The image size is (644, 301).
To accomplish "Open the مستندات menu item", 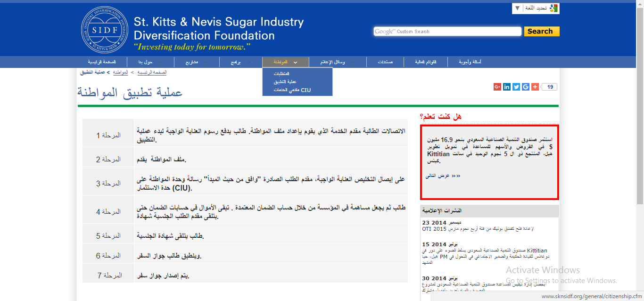I will [x=385, y=62].
